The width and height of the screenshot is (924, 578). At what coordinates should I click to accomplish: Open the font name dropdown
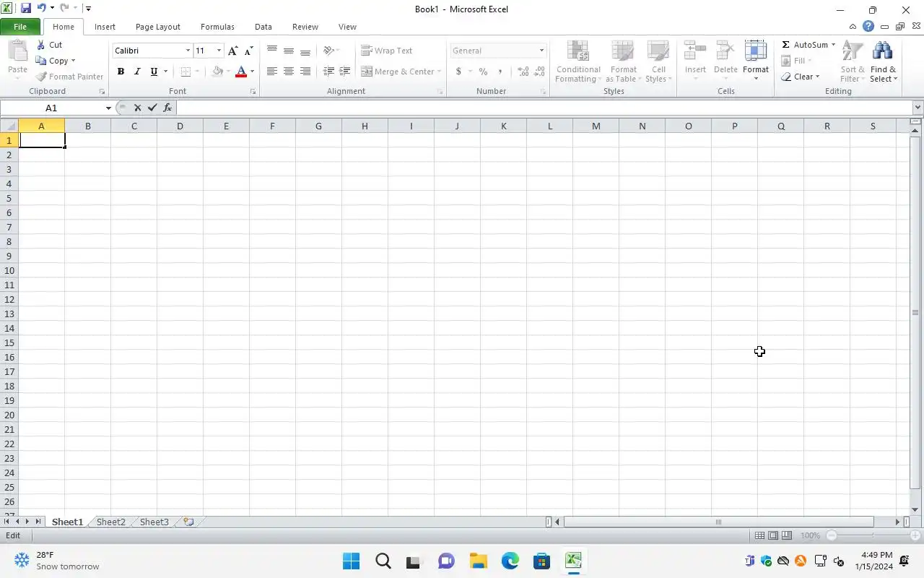(x=188, y=51)
